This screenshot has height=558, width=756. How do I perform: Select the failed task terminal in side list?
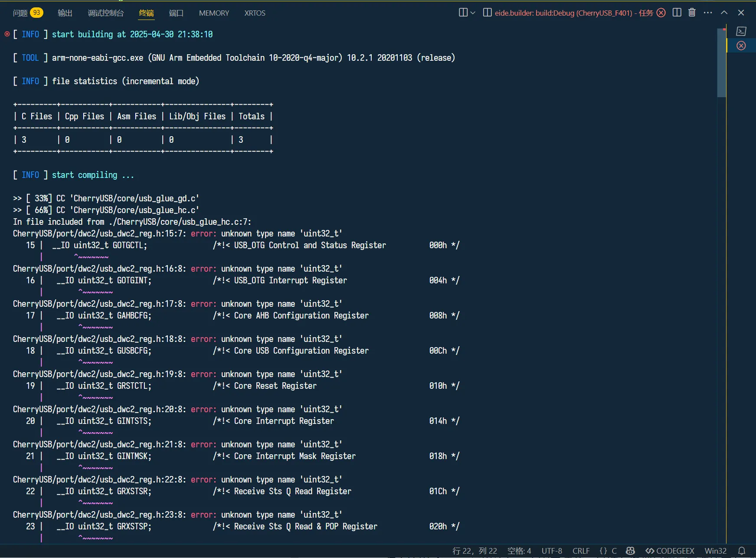(741, 46)
